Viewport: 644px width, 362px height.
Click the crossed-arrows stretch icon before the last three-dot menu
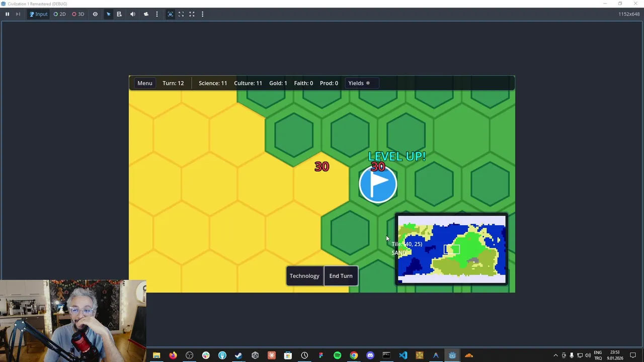192,14
